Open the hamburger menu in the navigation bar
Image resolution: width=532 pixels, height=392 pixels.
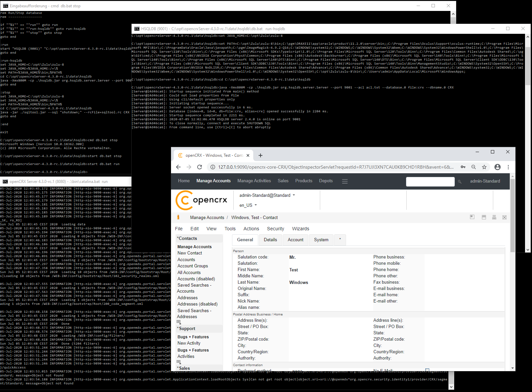tap(345, 181)
